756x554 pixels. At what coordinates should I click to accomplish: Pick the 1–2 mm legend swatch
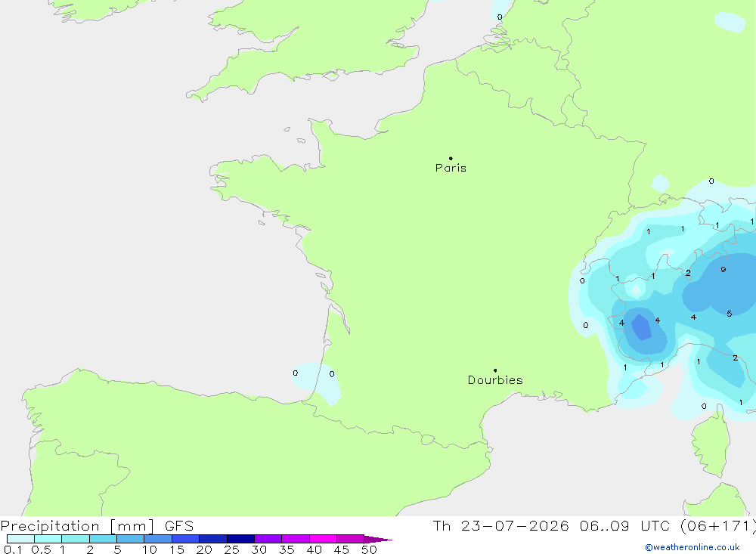75,539
